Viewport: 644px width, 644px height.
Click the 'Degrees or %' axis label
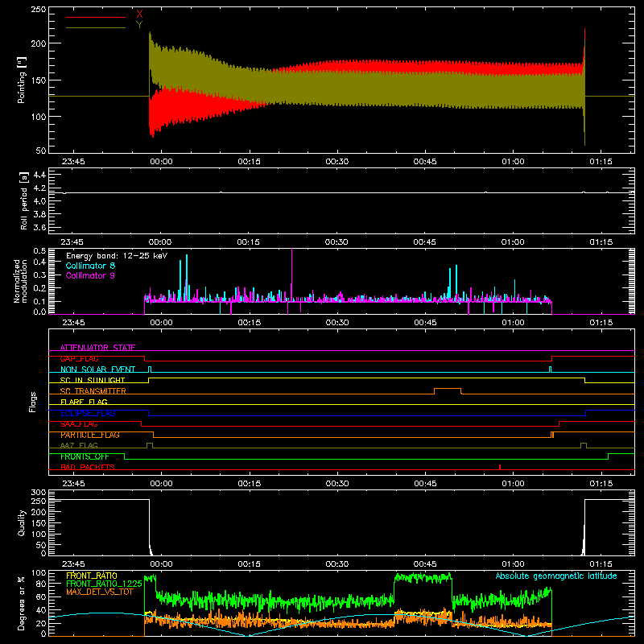click(22, 604)
